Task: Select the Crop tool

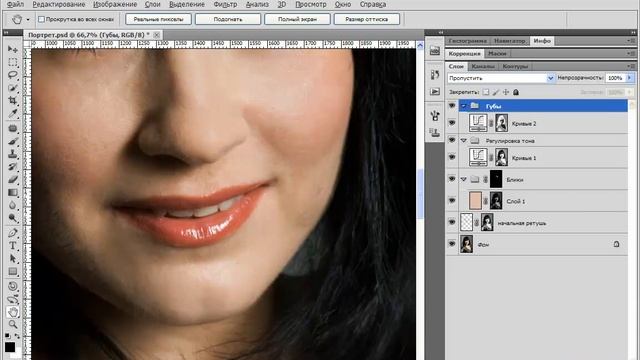Action: coord(13,100)
